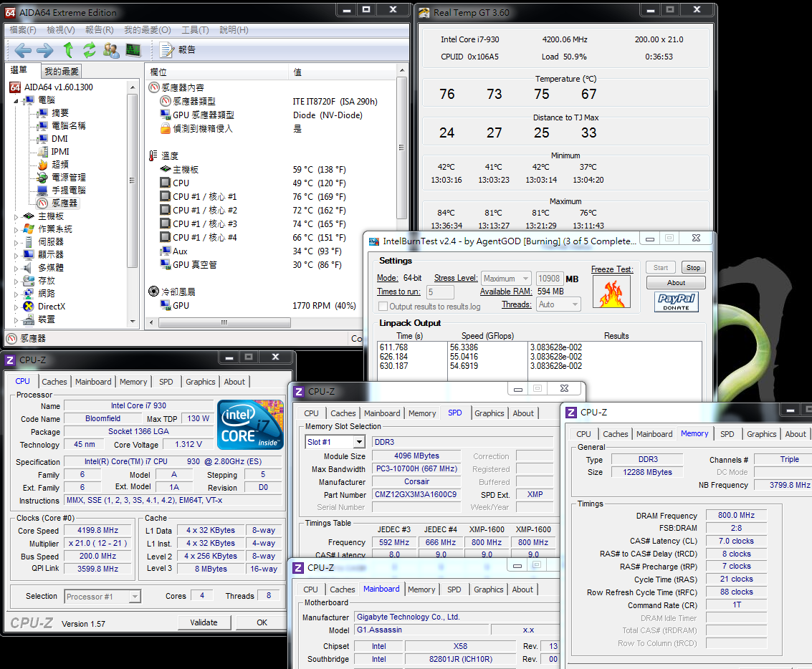Switch to the Caches tab in CPU-Z
812x669 pixels.
click(x=54, y=382)
